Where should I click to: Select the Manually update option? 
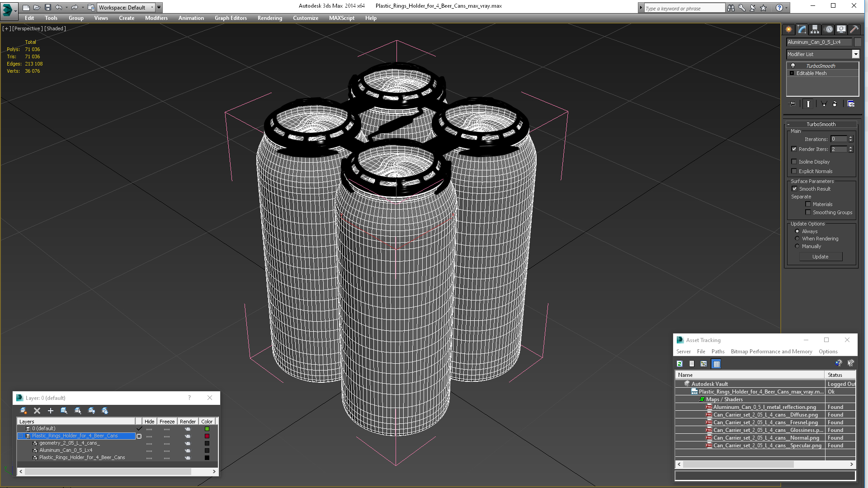(797, 246)
